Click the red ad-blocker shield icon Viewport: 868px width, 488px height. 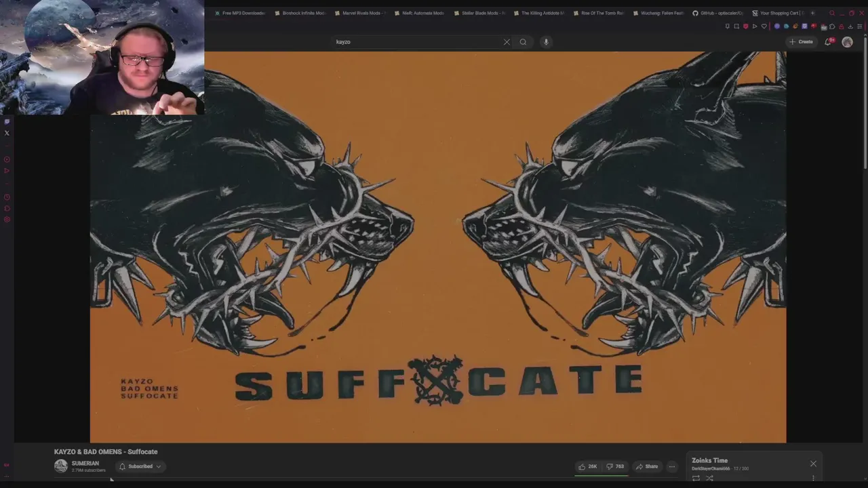tap(745, 26)
